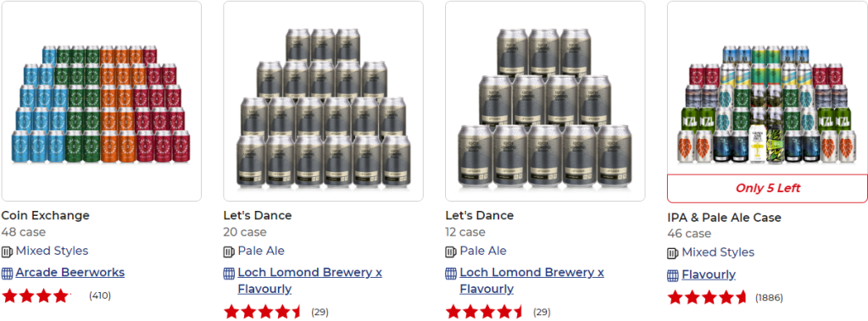Viewport: 868px width, 321px height.
Task: Select Coin Exchange product title
Action: click(x=46, y=215)
